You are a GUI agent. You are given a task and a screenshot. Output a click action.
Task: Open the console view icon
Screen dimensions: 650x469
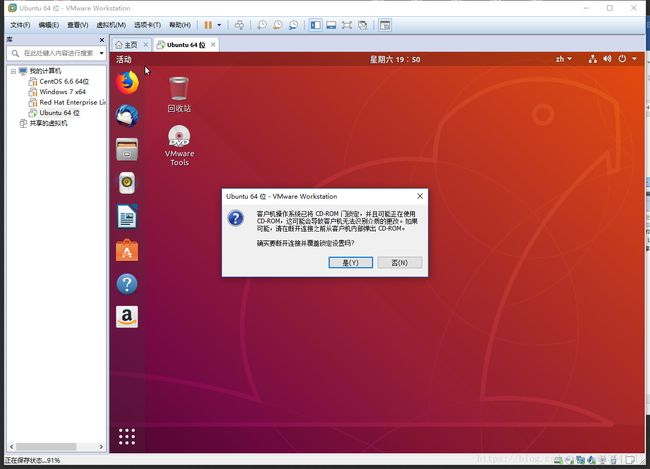385,25
